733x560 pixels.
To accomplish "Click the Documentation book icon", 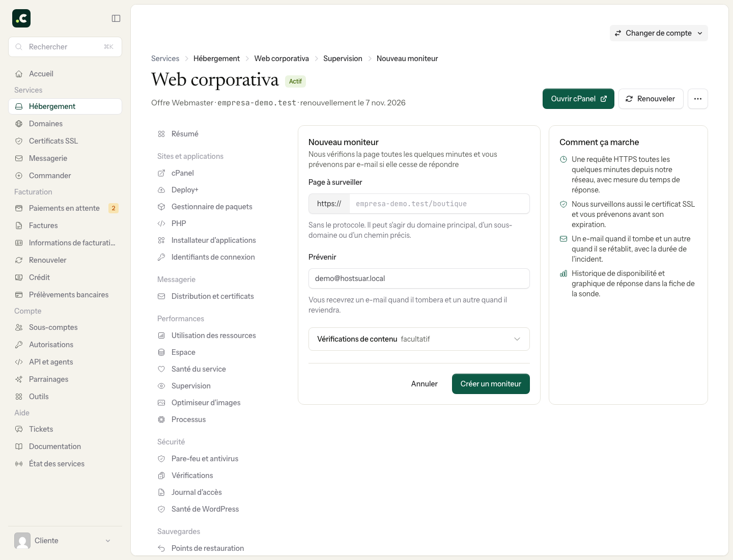I will [19, 446].
